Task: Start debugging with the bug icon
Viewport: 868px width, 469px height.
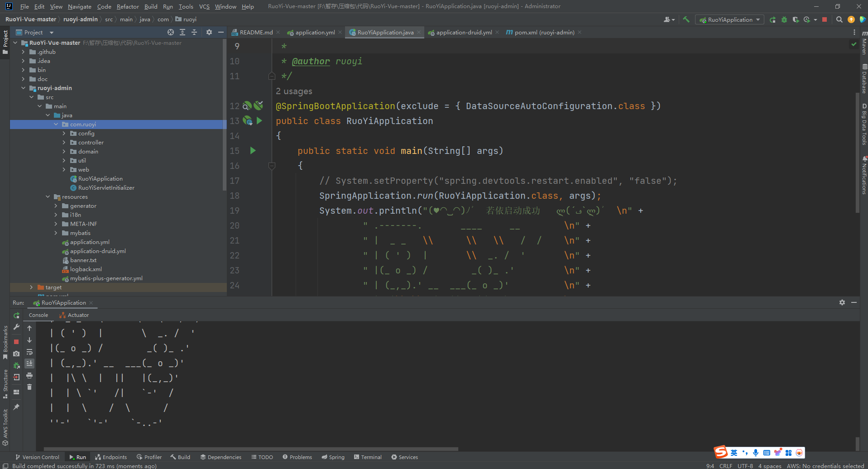Action: 784,19
